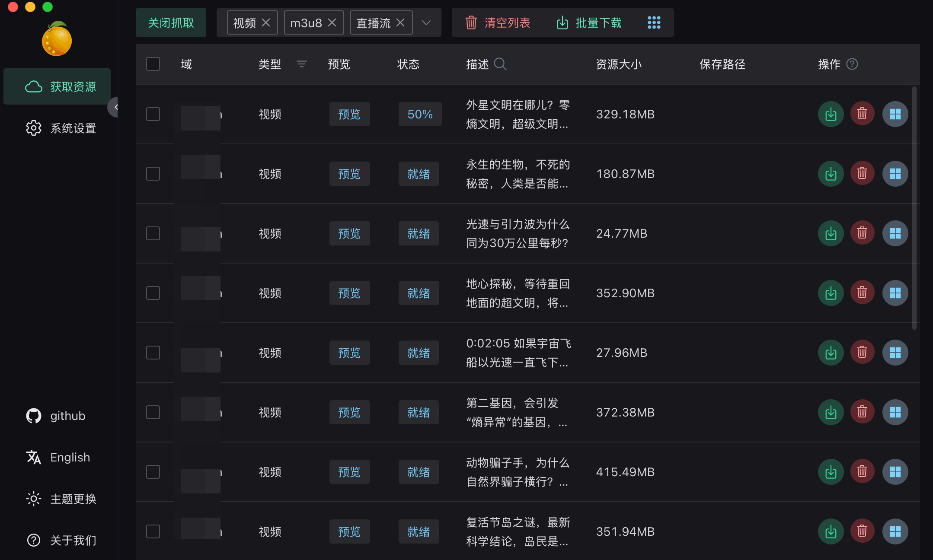
Task: Delete the 永生的生物 row with trash icon
Action: coord(862,174)
